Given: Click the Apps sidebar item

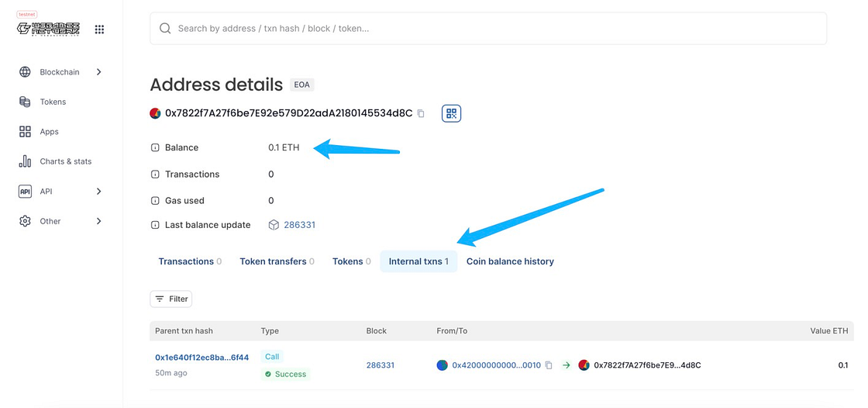Looking at the screenshot, I should click(49, 132).
